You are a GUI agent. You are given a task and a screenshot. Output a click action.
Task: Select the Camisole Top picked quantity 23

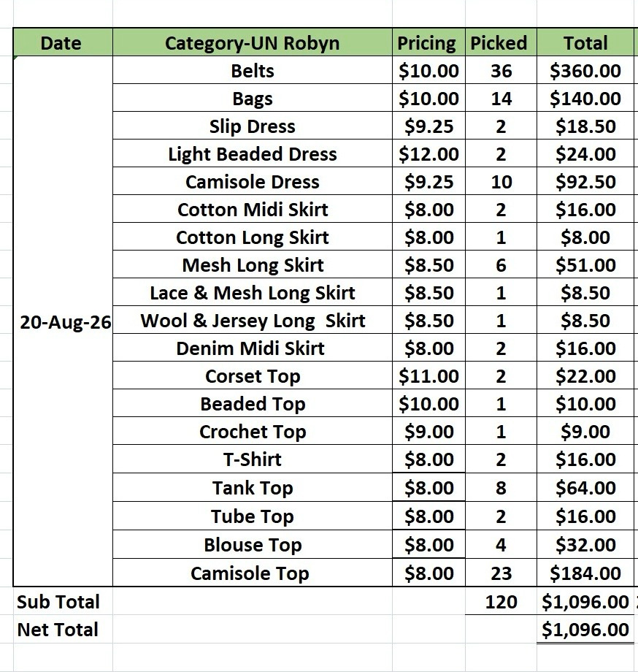coord(501,573)
